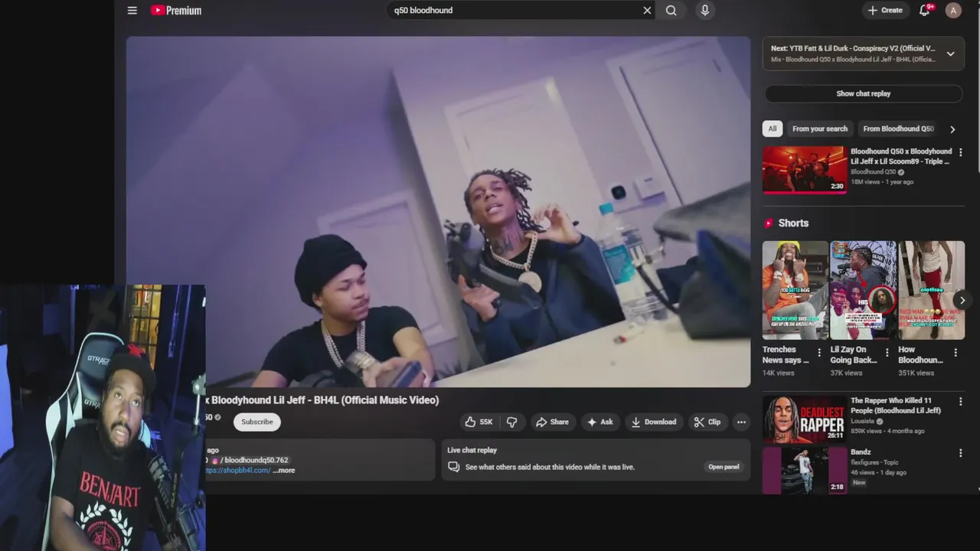Download the video
Screen dimensions: 980x551
click(x=653, y=422)
